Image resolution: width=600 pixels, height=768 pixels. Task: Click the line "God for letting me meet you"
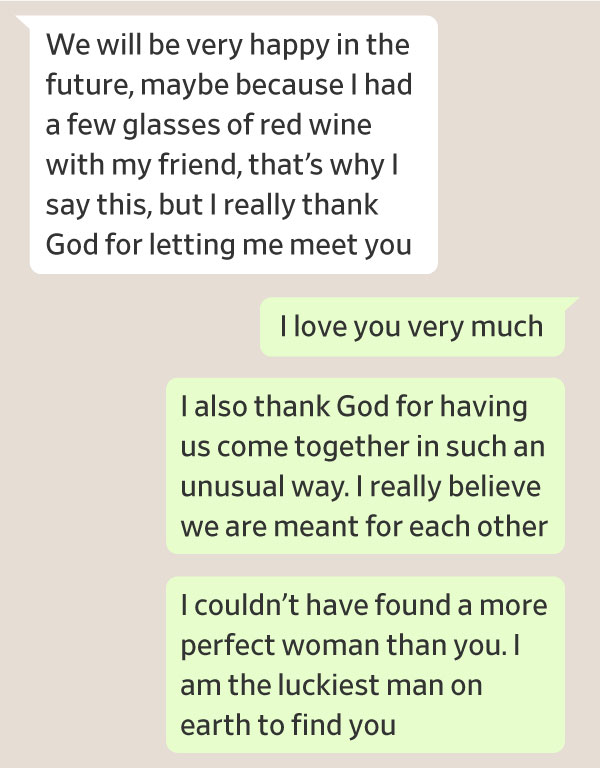coord(228,243)
